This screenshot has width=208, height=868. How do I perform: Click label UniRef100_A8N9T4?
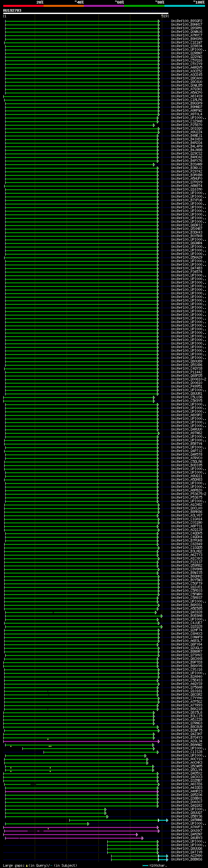(187, 186)
